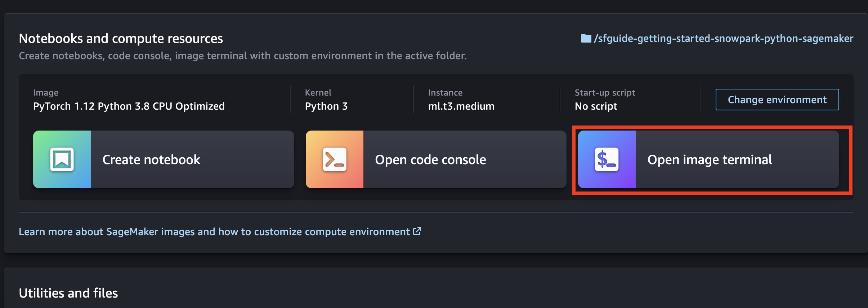Launch Open image terminal text label

[x=710, y=159]
